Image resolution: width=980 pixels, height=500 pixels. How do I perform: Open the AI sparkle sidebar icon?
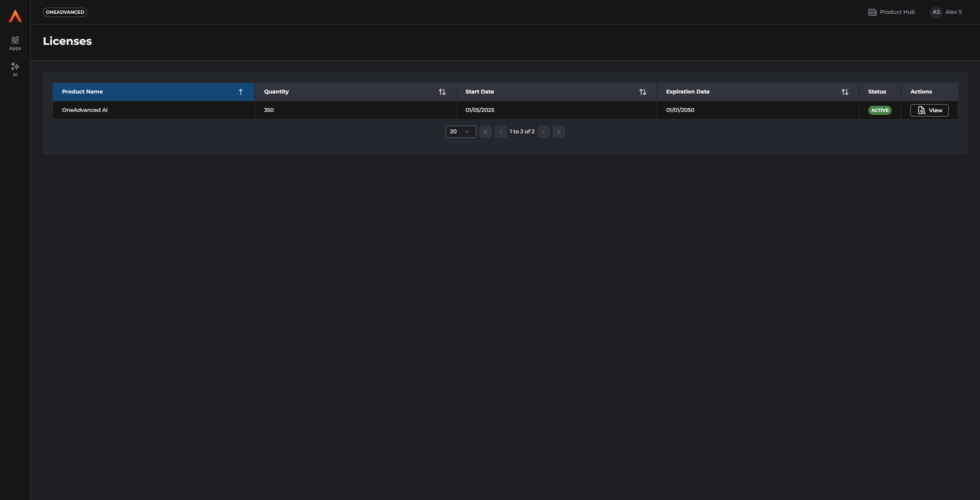click(x=15, y=70)
